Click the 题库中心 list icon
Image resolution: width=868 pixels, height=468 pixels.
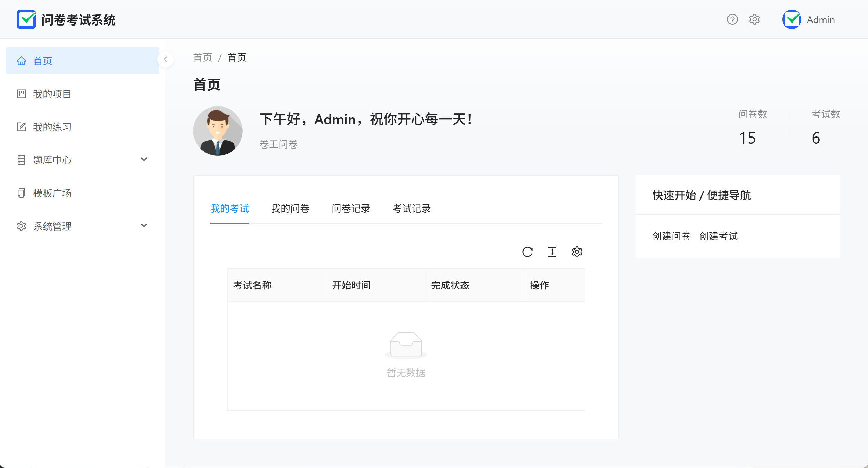(x=21, y=160)
